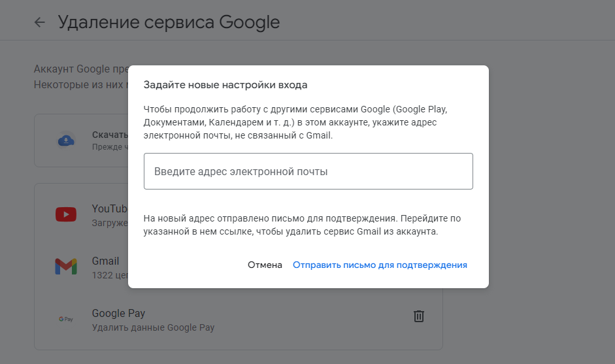Click the Google Pay logo icon
The image size is (615, 364).
pos(66,319)
